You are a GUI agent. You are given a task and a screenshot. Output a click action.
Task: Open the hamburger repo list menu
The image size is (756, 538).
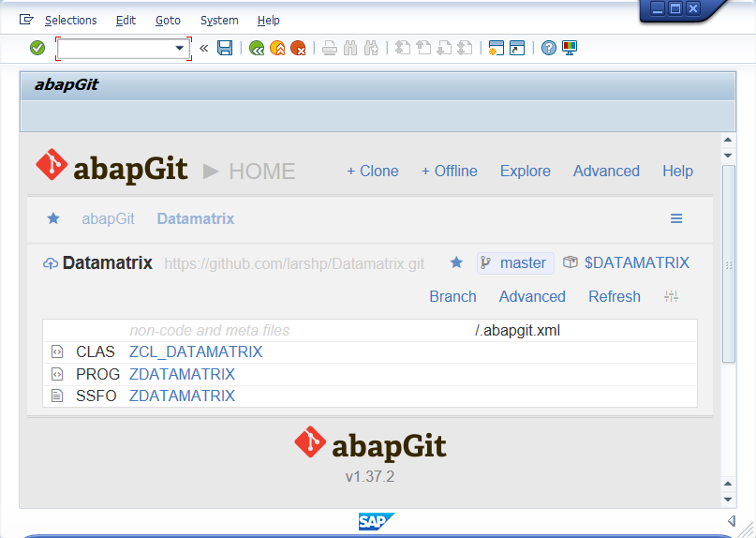[x=676, y=218]
